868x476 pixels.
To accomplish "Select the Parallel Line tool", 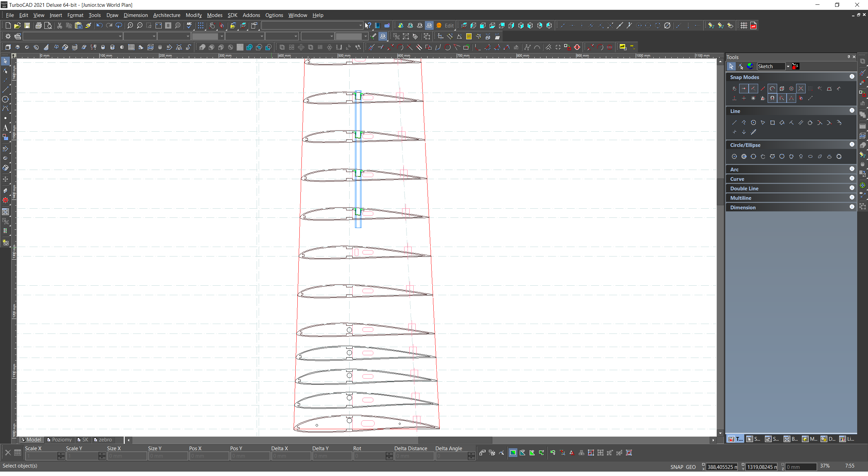I will (x=801, y=123).
